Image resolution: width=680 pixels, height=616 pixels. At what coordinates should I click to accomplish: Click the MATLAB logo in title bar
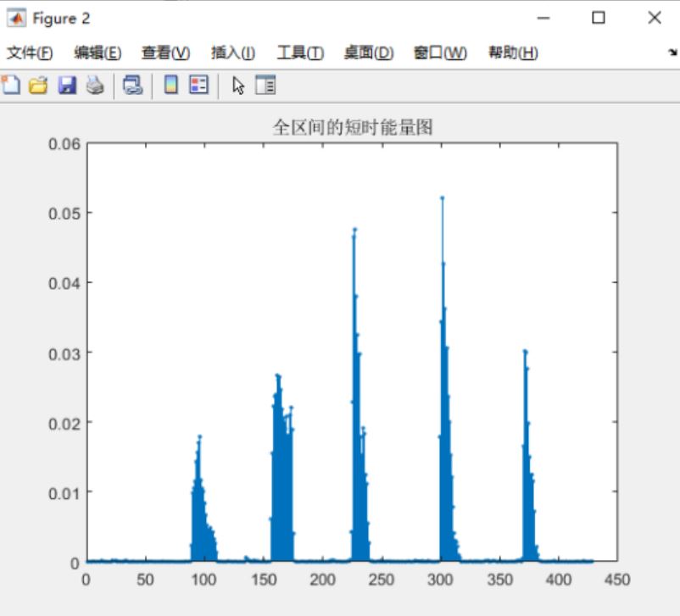tap(16, 18)
